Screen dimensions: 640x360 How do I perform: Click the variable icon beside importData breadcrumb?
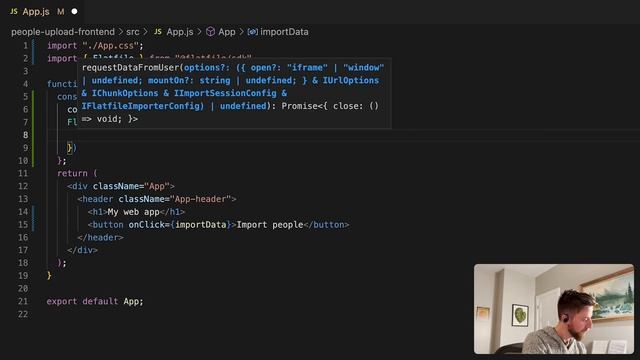(252, 32)
